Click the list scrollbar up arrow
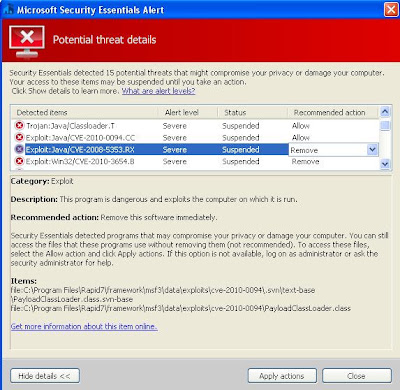 (x=385, y=112)
